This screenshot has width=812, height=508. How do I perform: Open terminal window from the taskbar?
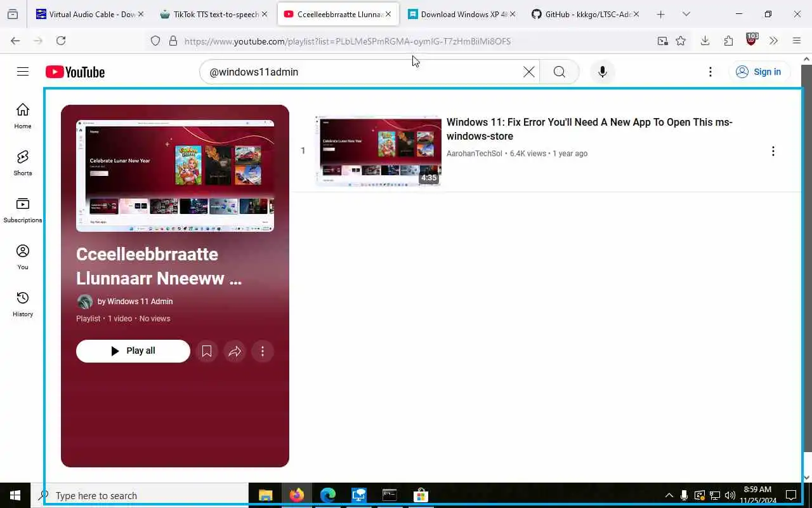coord(390,495)
